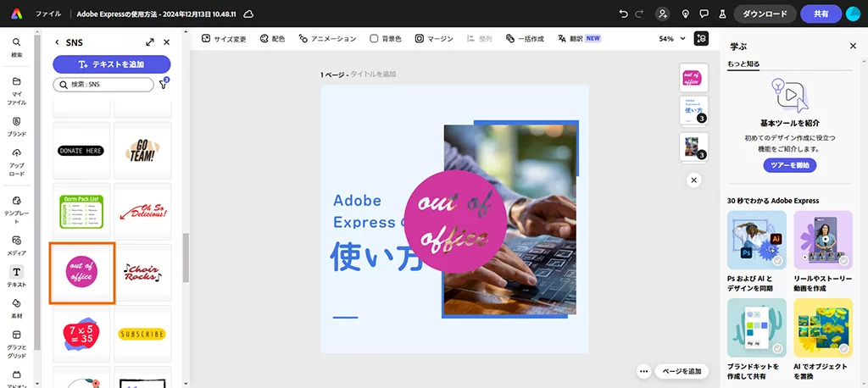Click the 共有 button
Image resolution: width=868 pixels, height=388 pixels.
pos(821,14)
